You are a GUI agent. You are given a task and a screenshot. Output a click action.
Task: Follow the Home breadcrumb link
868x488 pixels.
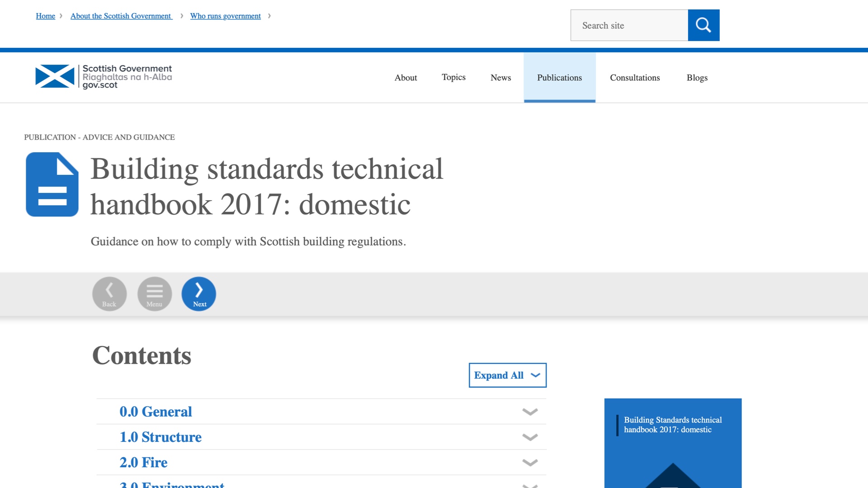coord(45,16)
